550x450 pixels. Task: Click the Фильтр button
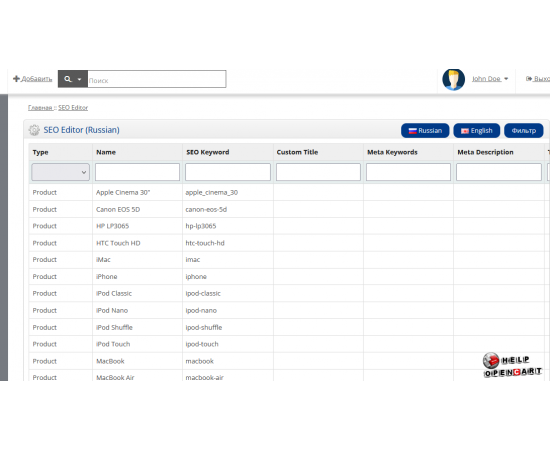click(x=524, y=131)
